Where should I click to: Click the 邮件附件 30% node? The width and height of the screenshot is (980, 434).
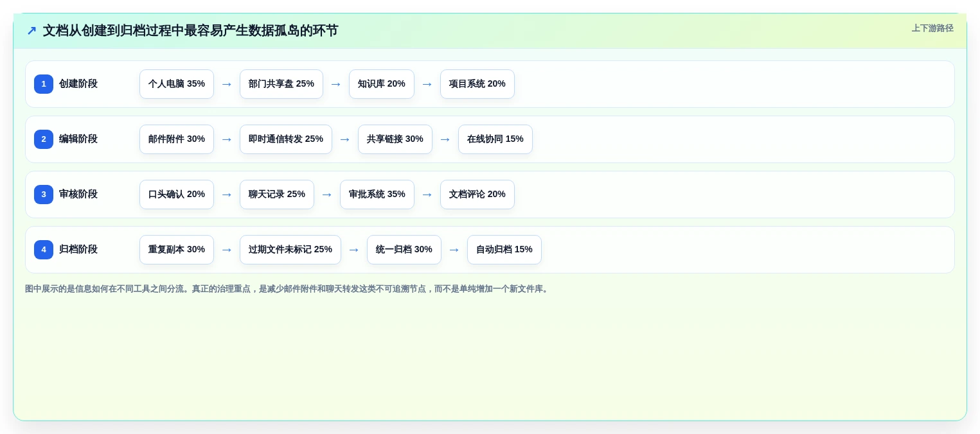(177, 139)
